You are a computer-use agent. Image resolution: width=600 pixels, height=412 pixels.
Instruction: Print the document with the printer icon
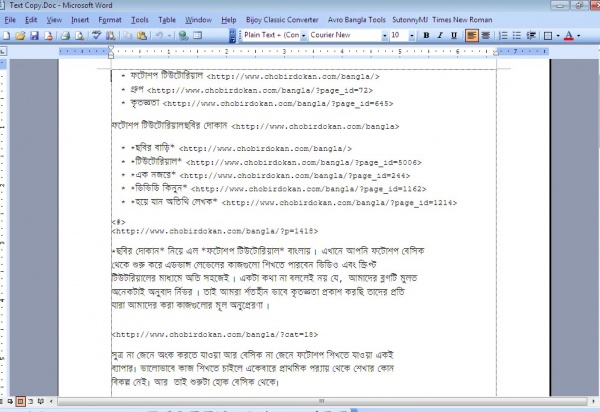[65, 36]
